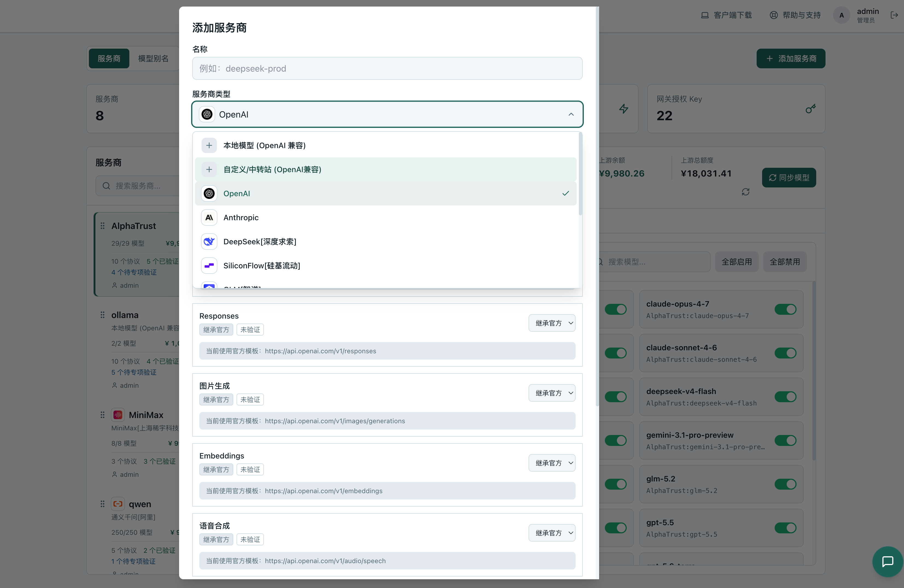
Task: Click the 全部禁用 button
Action: click(x=785, y=262)
